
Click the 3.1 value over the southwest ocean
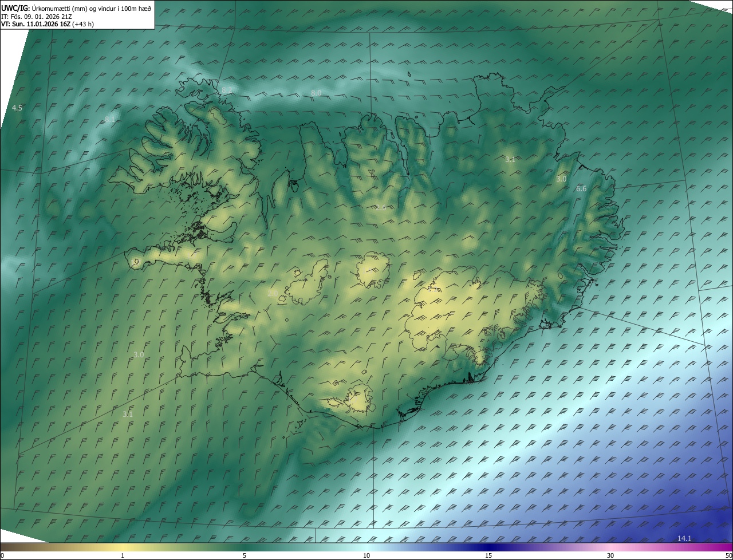(x=128, y=413)
